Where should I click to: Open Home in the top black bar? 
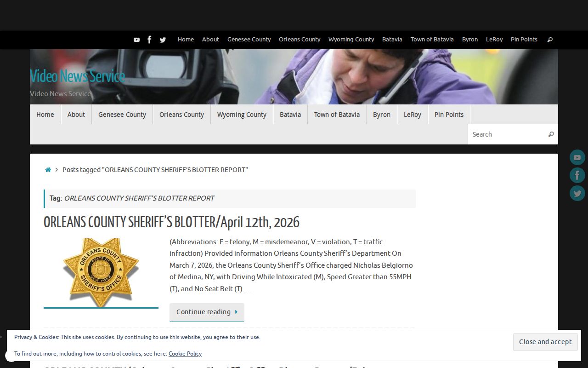pyautogui.click(x=186, y=40)
